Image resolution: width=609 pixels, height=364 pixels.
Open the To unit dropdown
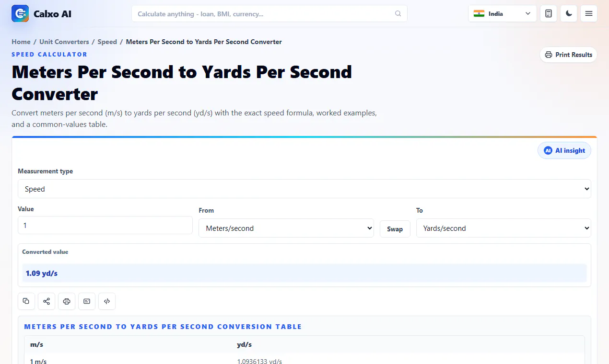pyautogui.click(x=504, y=228)
